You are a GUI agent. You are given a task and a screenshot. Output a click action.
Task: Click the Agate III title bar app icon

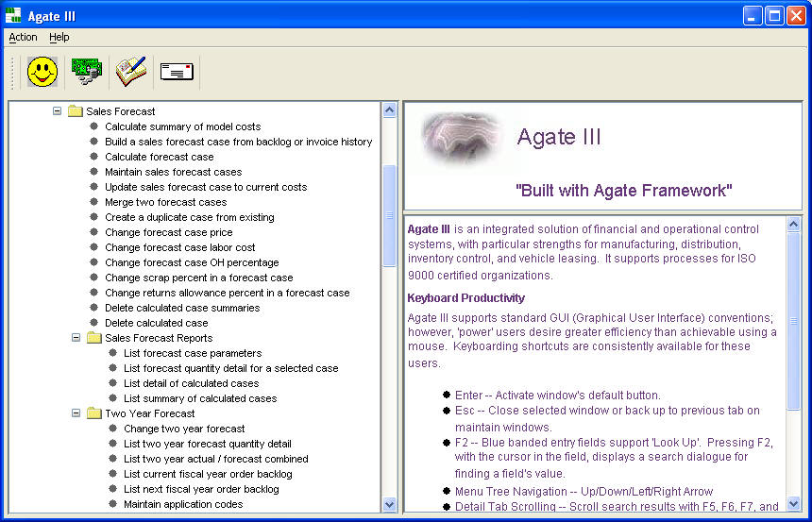(x=13, y=15)
